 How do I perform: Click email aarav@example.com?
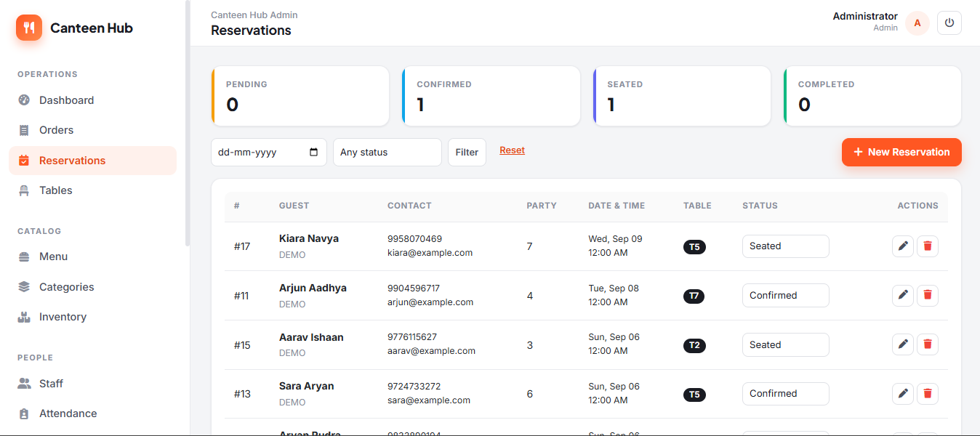pyautogui.click(x=431, y=351)
